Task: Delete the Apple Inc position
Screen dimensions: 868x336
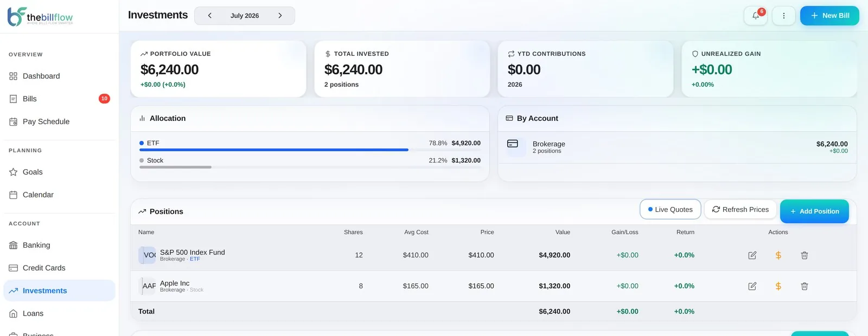Action: 805,286
